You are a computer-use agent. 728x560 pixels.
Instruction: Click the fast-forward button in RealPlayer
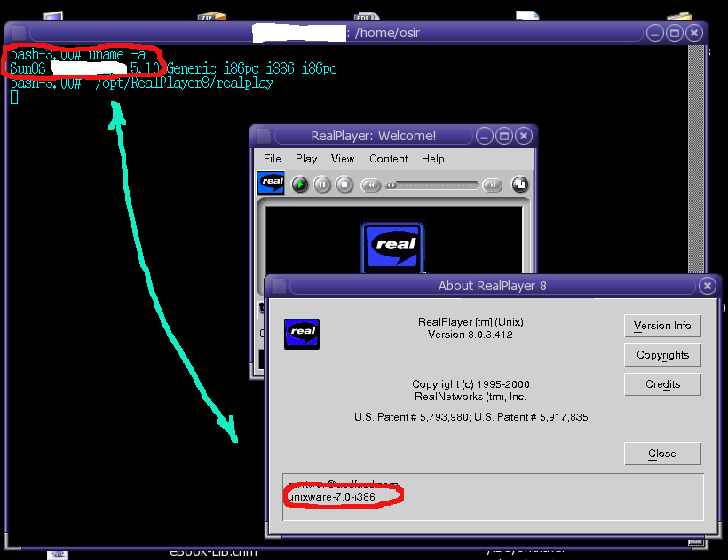(x=493, y=185)
